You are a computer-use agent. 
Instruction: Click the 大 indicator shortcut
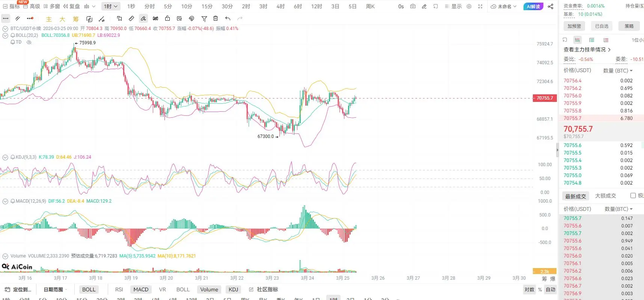[62, 19]
